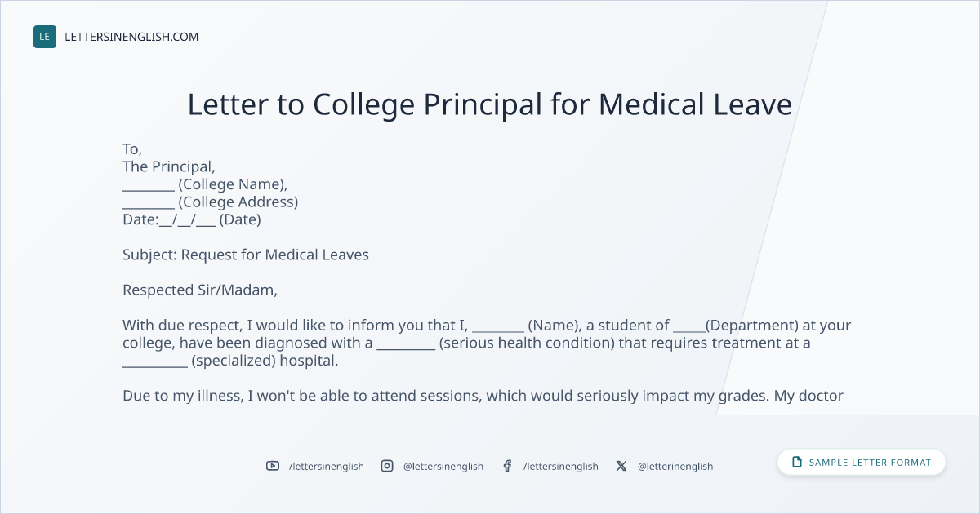
Task: Click the X (Twitter) icon in footer
Action: 621,466
